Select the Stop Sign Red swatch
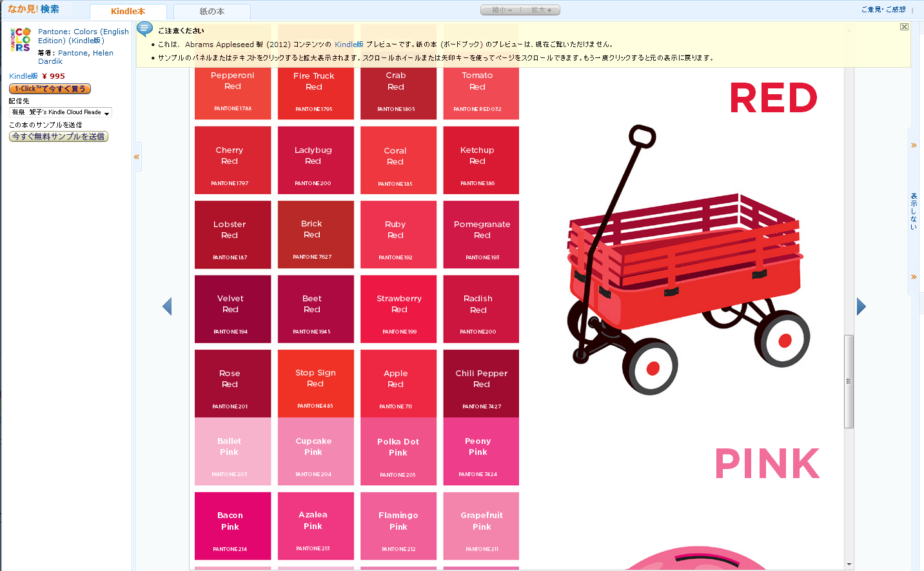The width and height of the screenshot is (924, 571). (x=316, y=383)
